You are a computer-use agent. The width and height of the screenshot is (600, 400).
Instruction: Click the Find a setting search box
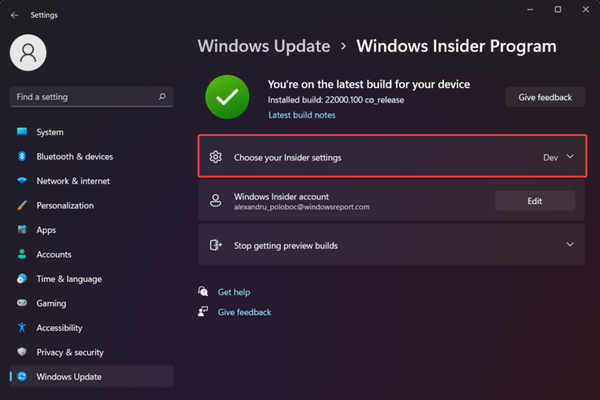[85, 97]
